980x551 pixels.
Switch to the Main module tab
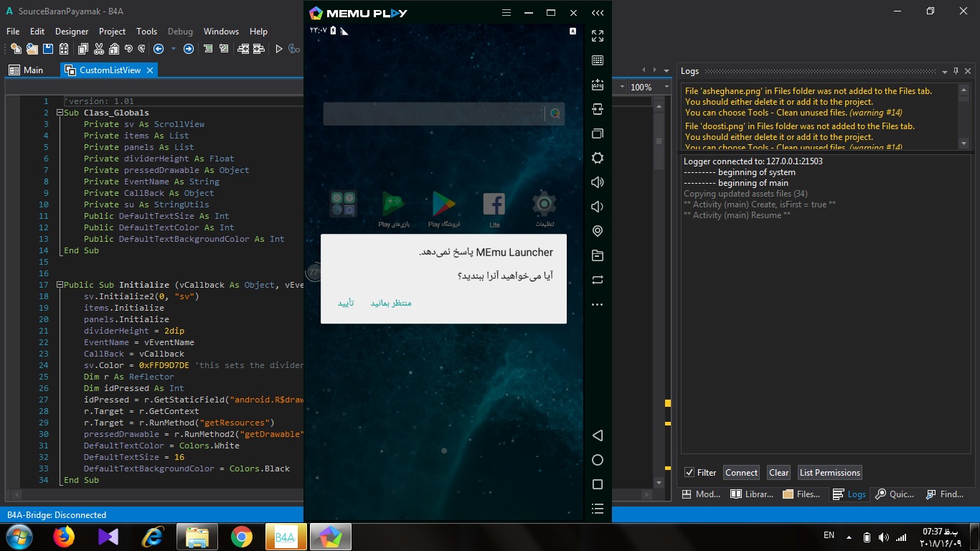(x=27, y=70)
